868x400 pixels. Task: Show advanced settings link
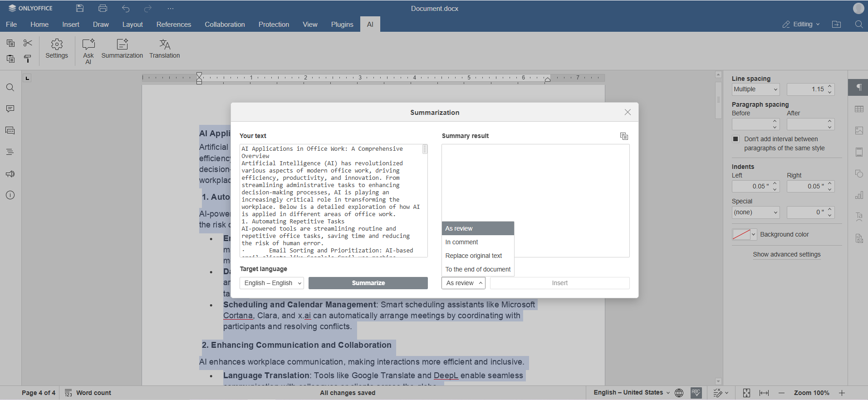pyautogui.click(x=787, y=254)
